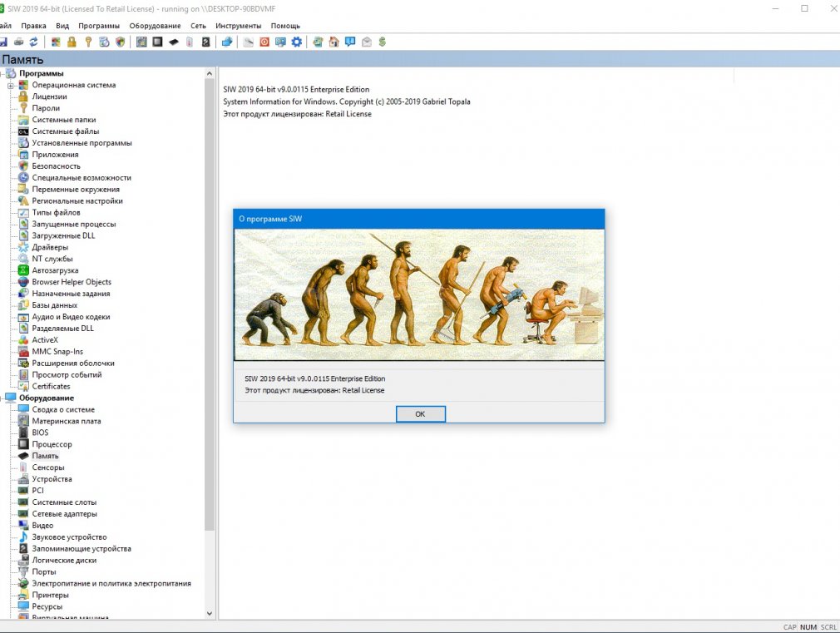Select Приложения in the tree
This screenshot has width=840, height=633.
[x=55, y=155]
